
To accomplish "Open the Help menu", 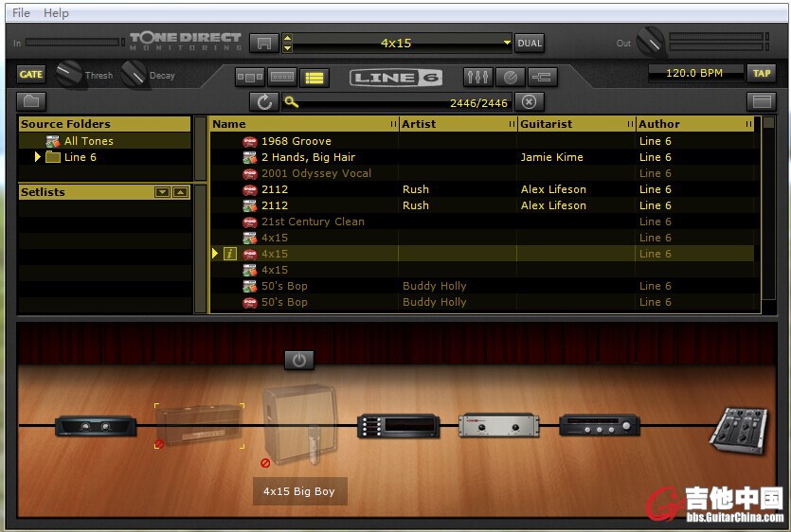I will coord(56,13).
